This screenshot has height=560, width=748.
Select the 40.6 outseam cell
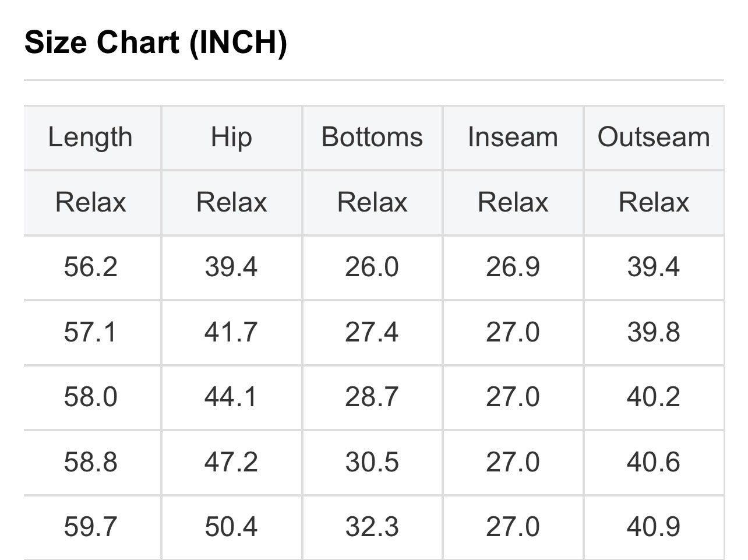click(x=654, y=463)
